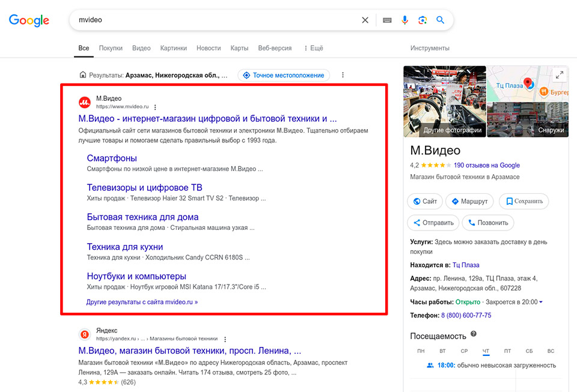
Task: Open Google Lens image search icon
Action: pyautogui.click(x=423, y=20)
